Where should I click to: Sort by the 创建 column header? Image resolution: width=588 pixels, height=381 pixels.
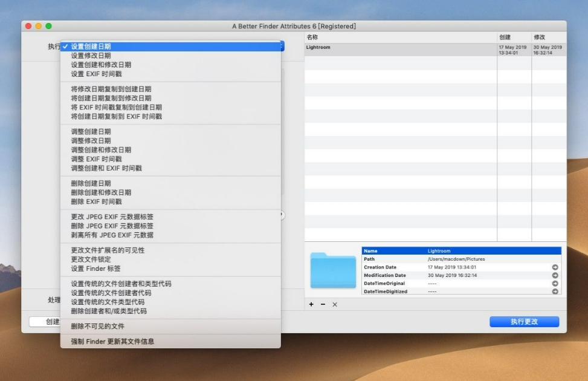[514, 37]
